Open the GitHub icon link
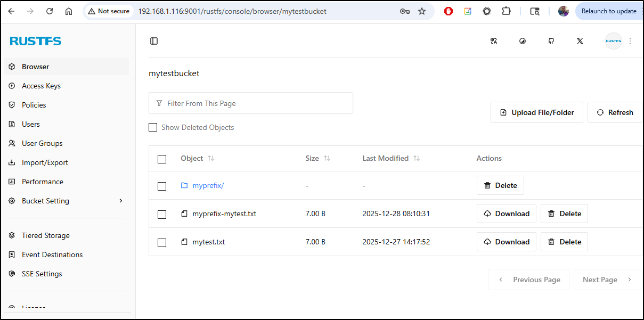The width and height of the screenshot is (644, 320). coord(551,41)
